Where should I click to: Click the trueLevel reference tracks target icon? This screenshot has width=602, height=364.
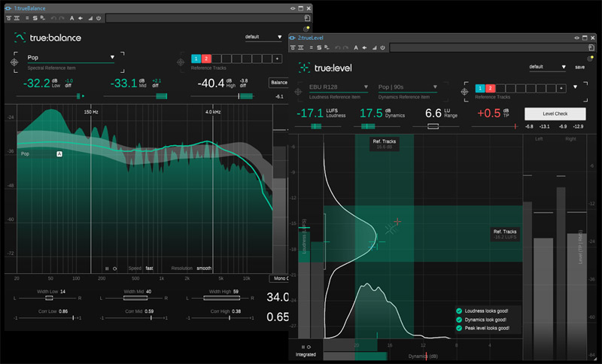click(x=466, y=90)
